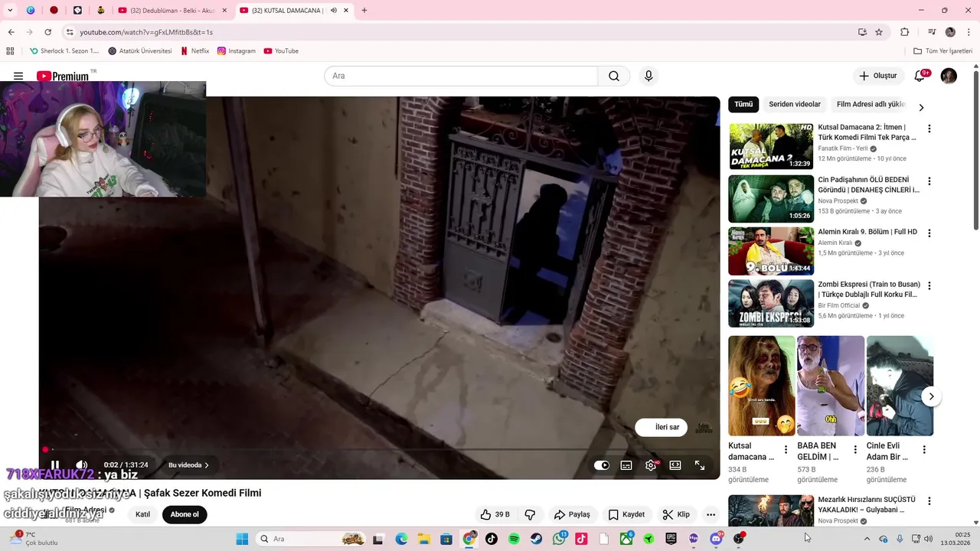Seek along the video progress bar

[379, 449]
